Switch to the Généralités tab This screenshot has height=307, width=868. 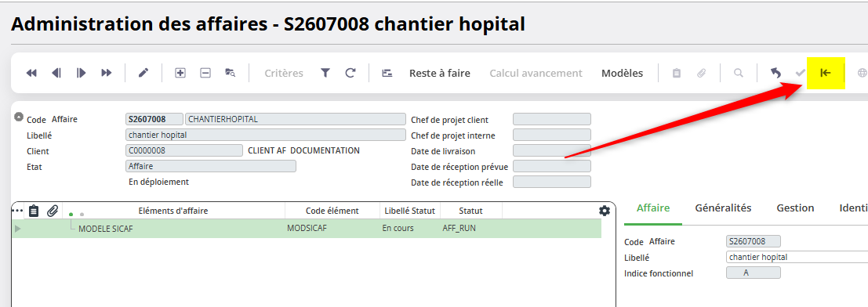(x=723, y=208)
